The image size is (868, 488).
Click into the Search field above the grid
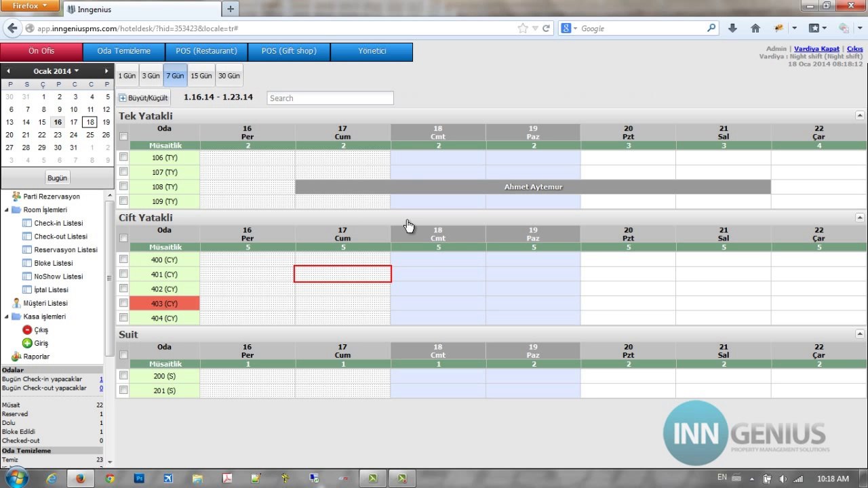(330, 98)
